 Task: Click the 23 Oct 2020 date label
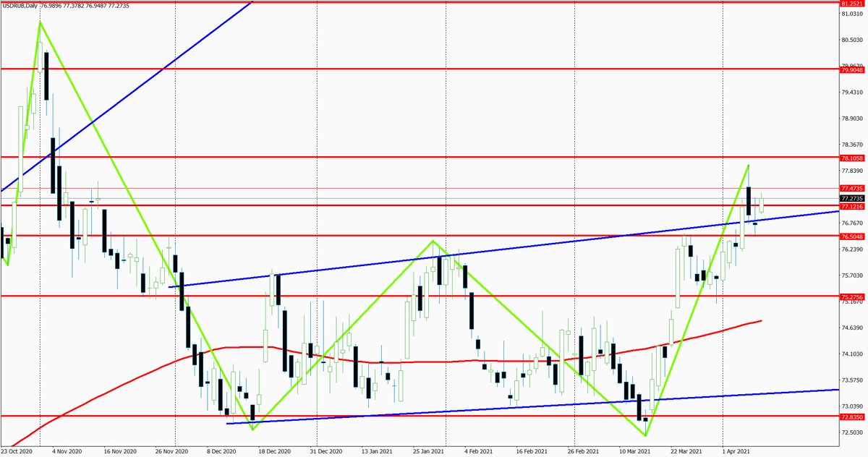(x=16, y=451)
